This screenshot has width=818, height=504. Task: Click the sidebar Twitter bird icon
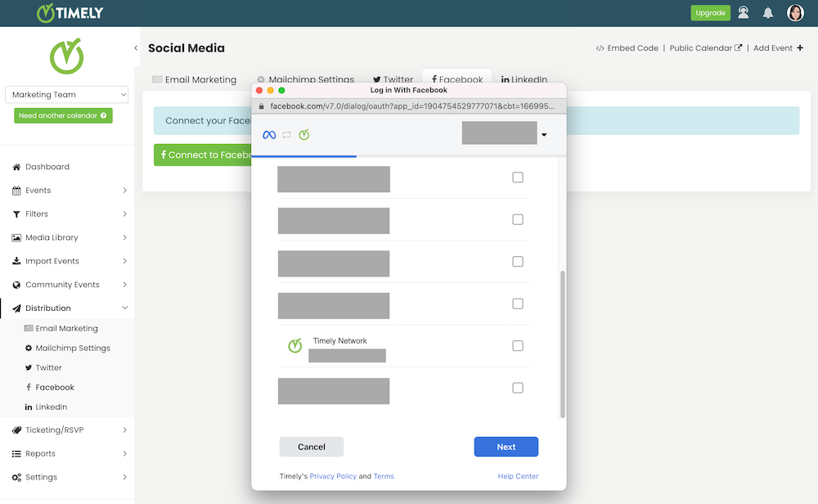[x=29, y=368]
